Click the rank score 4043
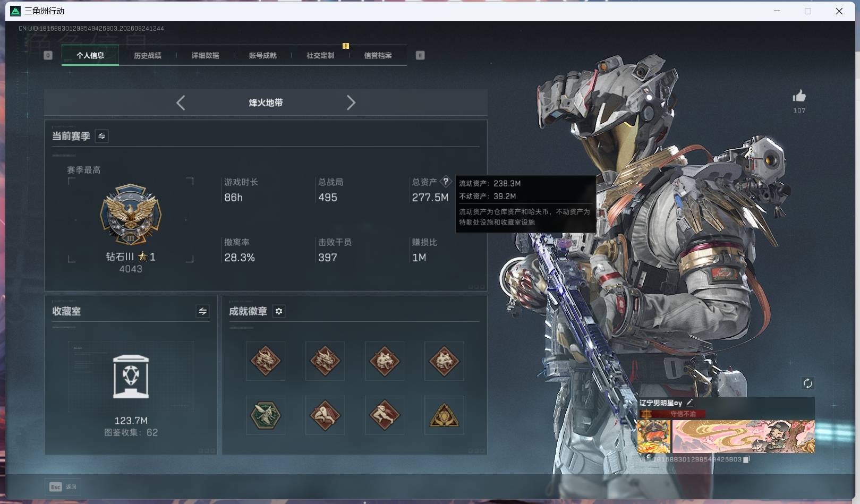This screenshot has width=860, height=504. pos(131,269)
